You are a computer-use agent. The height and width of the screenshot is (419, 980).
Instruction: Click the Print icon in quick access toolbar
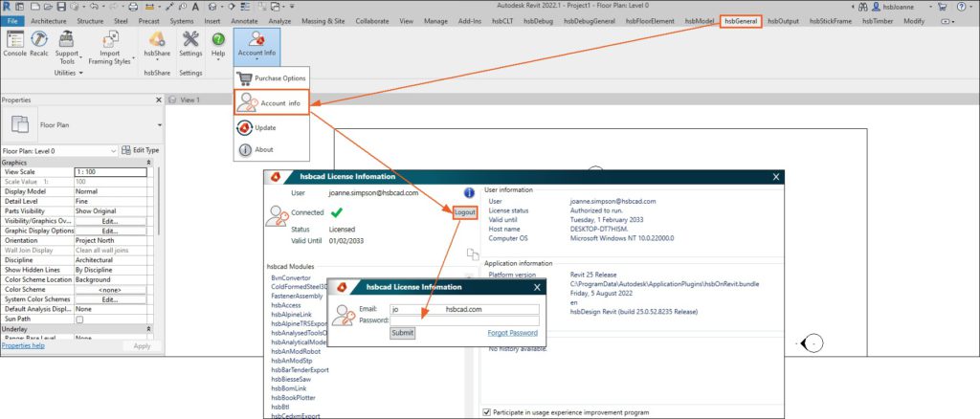coord(132,7)
